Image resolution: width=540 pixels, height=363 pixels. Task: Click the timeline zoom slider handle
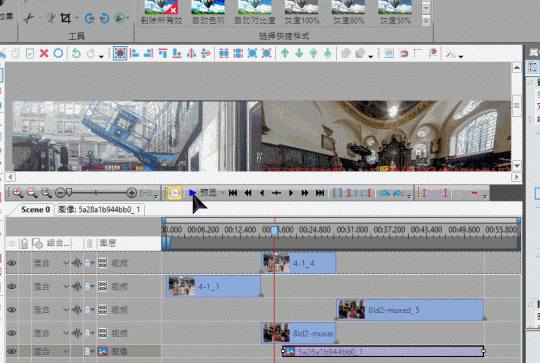tap(69, 192)
